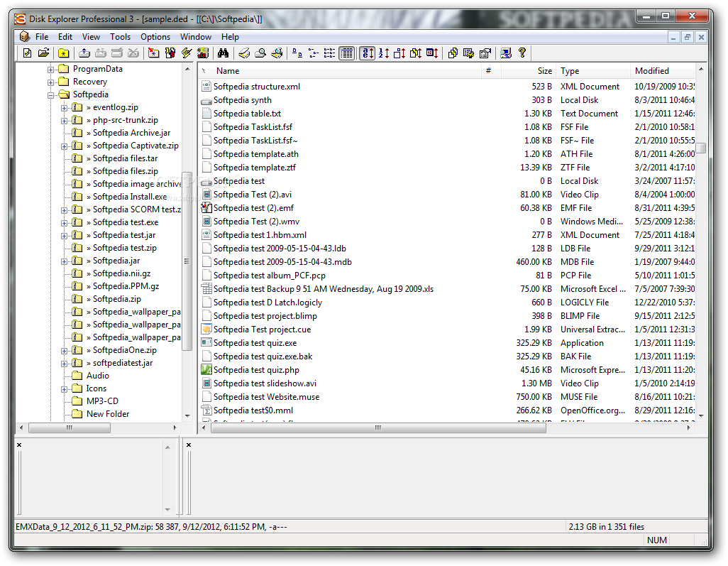Click the green icon of Softpedia test quiz.php

206,370
